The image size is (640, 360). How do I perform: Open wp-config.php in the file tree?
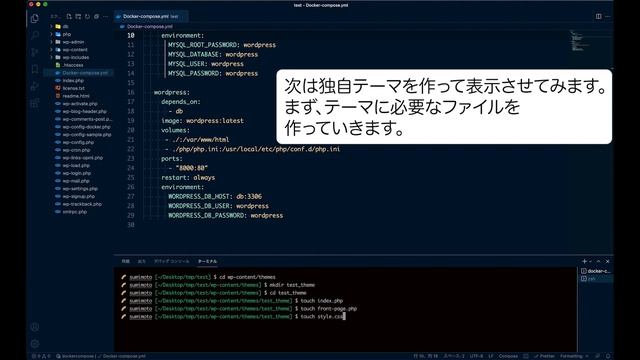(x=78, y=142)
